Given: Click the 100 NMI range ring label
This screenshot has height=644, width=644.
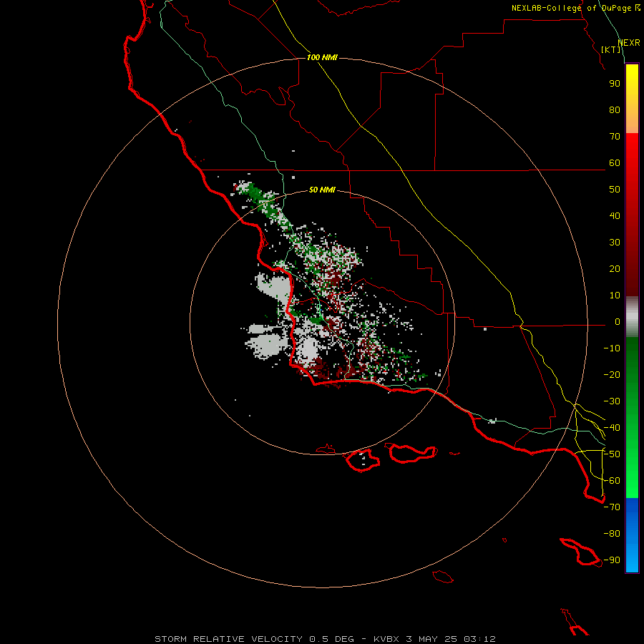Looking at the screenshot, I should point(322,57).
